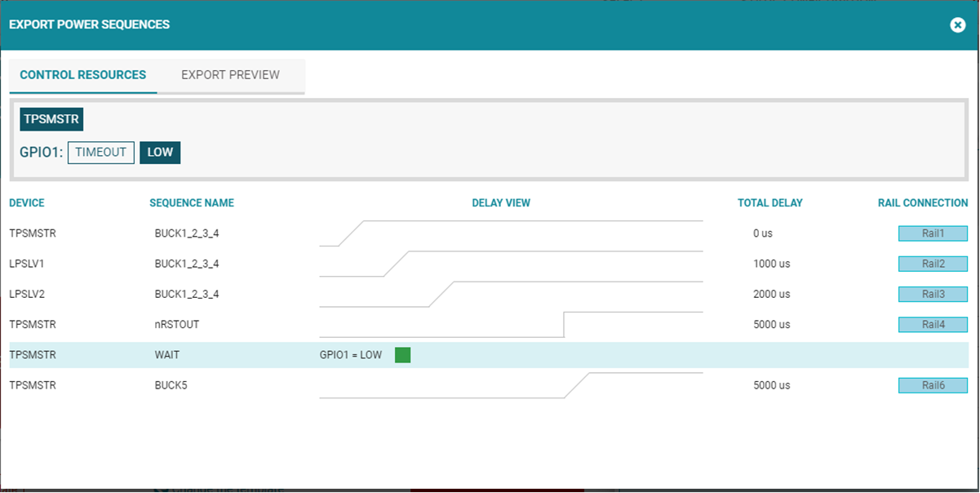Select the TPSMSTR device button
This screenshot has width=980, height=493.
tap(51, 119)
